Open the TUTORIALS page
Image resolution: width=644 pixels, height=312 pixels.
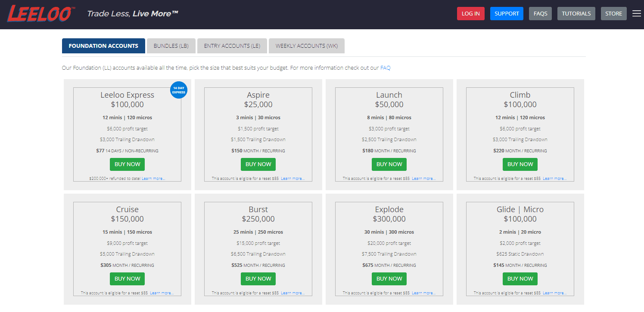(576, 13)
